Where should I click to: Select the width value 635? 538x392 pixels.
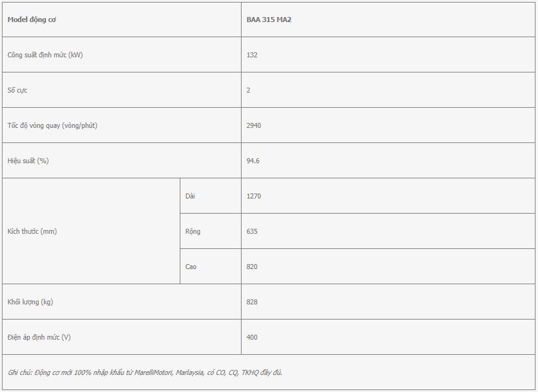252,231
